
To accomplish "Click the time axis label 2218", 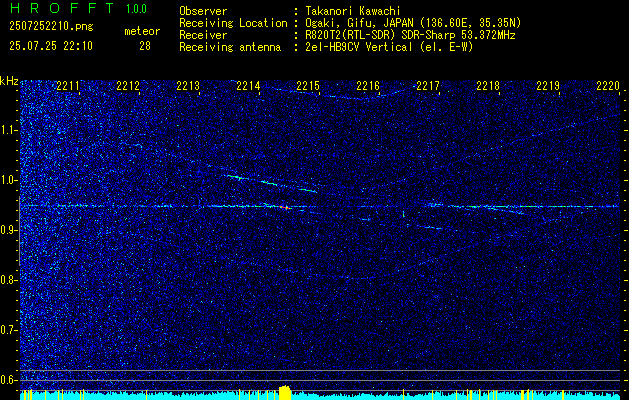I will coord(488,86).
